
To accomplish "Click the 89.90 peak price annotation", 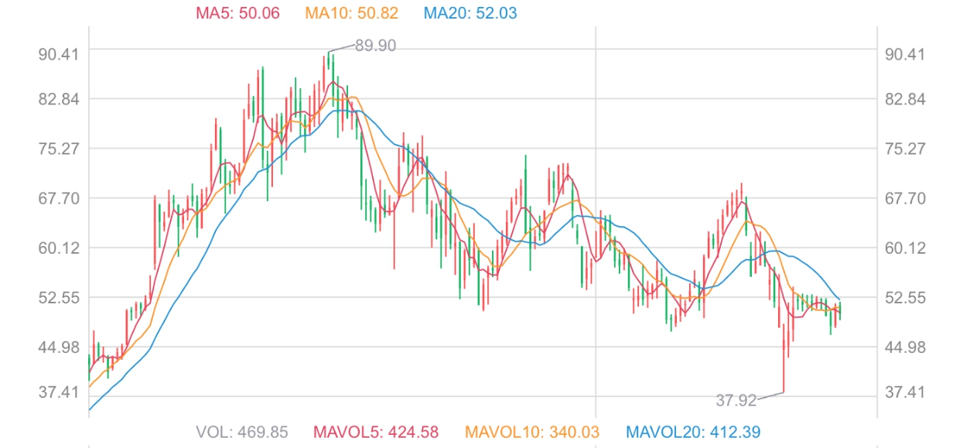I will 375,46.
